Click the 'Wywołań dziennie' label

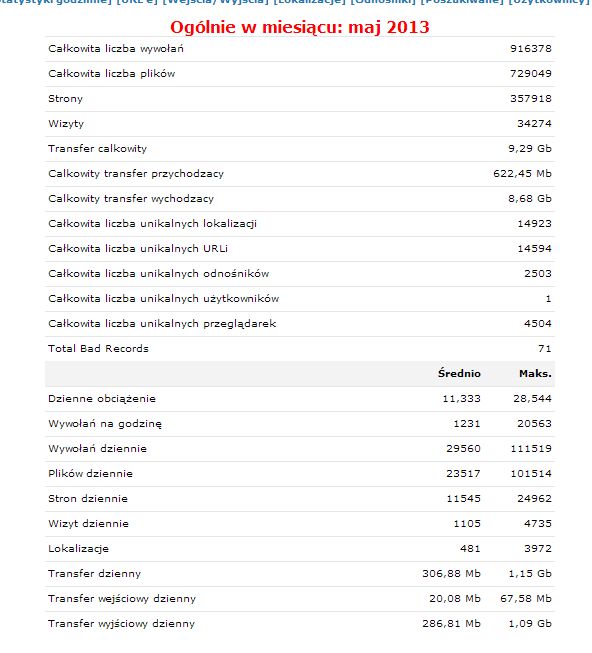pos(97,449)
